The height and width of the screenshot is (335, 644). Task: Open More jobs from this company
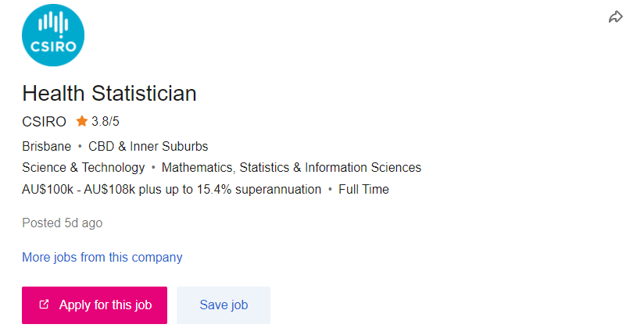click(x=102, y=258)
